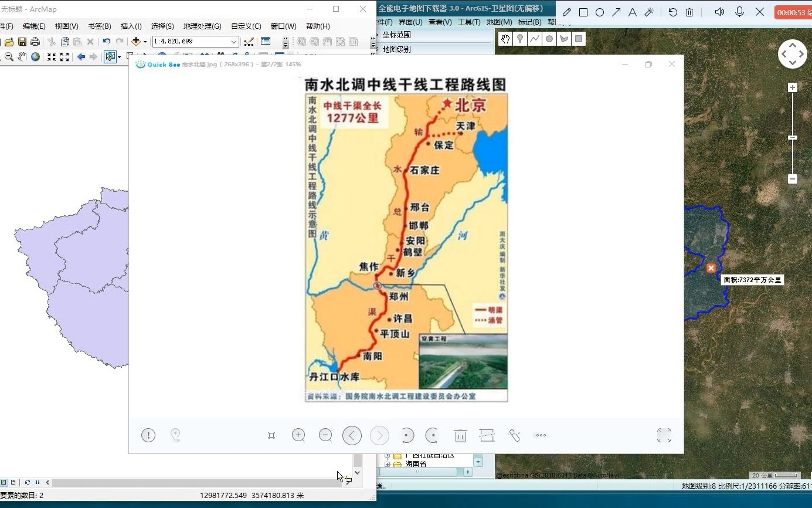Select the text annotation tool (A)
Screen dimensions: 812x508
[x=633, y=11]
